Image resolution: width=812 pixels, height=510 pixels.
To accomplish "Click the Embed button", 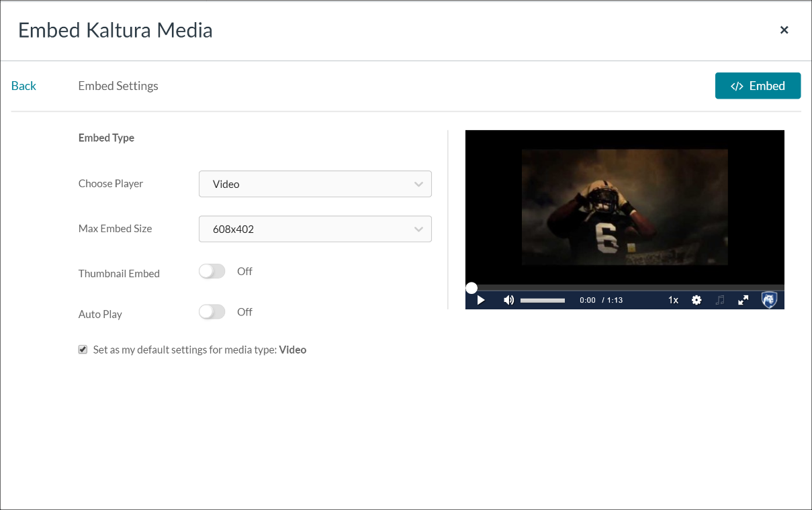I will (x=758, y=86).
